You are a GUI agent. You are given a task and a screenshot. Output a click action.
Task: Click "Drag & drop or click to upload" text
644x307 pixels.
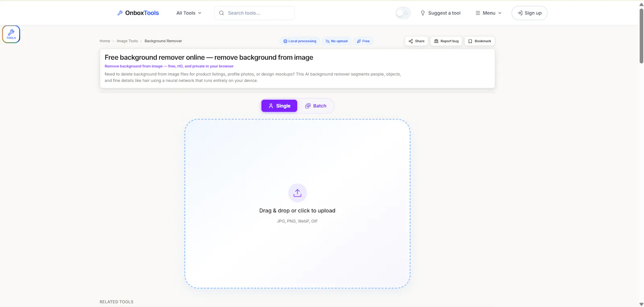pyautogui.click(x=297, y=211)
